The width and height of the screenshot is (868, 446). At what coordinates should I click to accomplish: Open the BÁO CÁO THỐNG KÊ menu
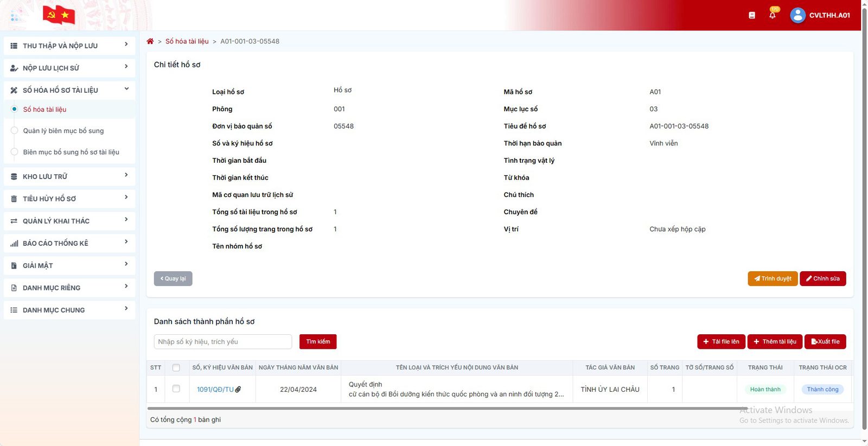pyautogui.click(x=69, y=244)
